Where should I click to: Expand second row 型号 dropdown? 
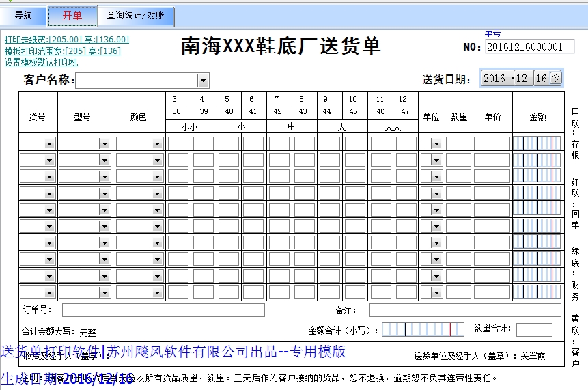104,160
